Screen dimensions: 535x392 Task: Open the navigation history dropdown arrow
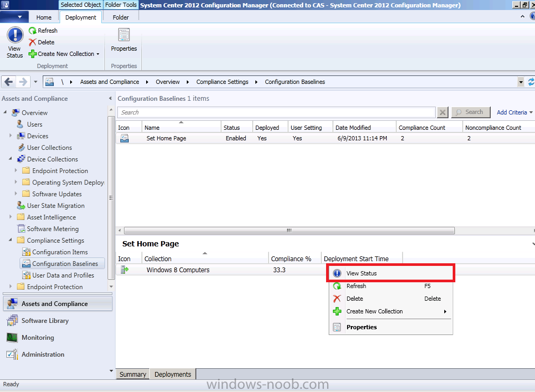point(35,82)
